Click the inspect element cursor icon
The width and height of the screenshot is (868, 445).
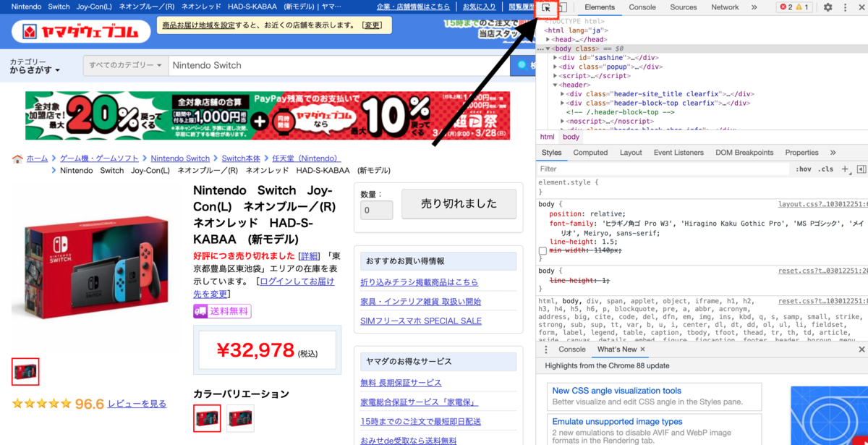[x=546, y=9]
